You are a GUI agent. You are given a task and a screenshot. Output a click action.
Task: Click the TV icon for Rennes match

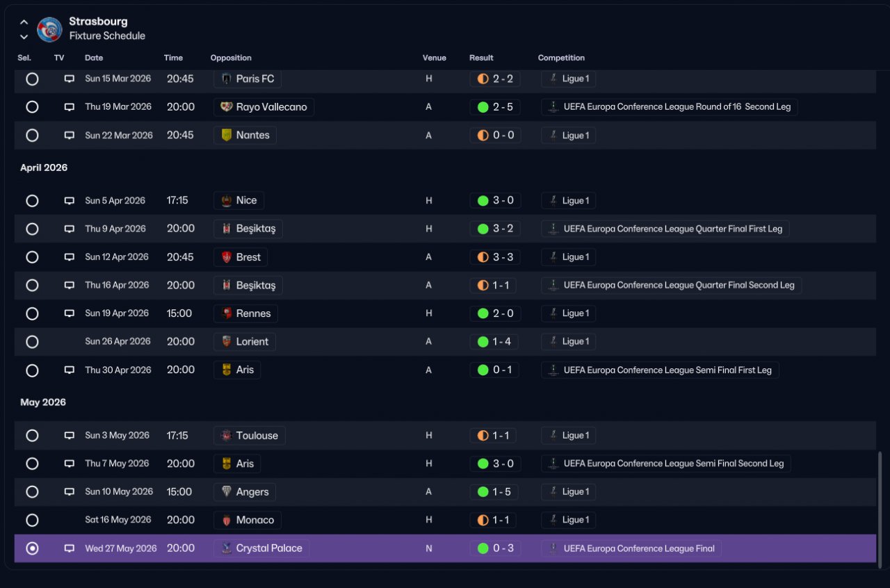(x=69, y=313)
